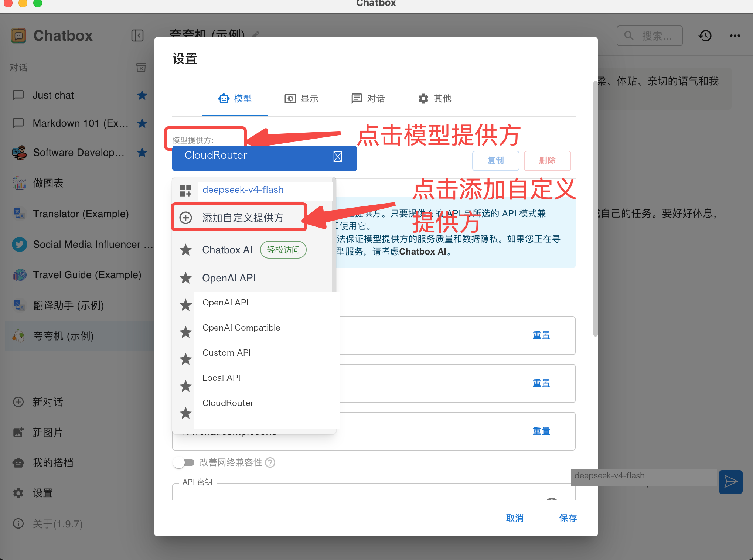Click 重置 in the first settings field
The height and width of the screenshot is (560, 753).
pyautogui.click(x=541, y=335)
